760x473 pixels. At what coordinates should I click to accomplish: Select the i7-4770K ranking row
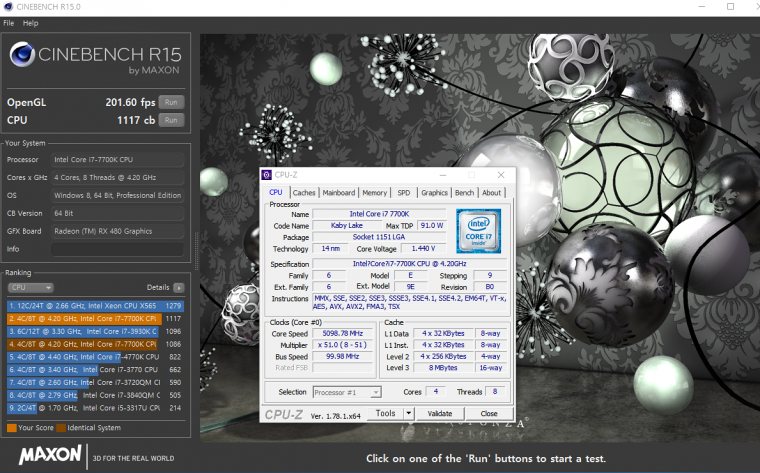[95, 357]
